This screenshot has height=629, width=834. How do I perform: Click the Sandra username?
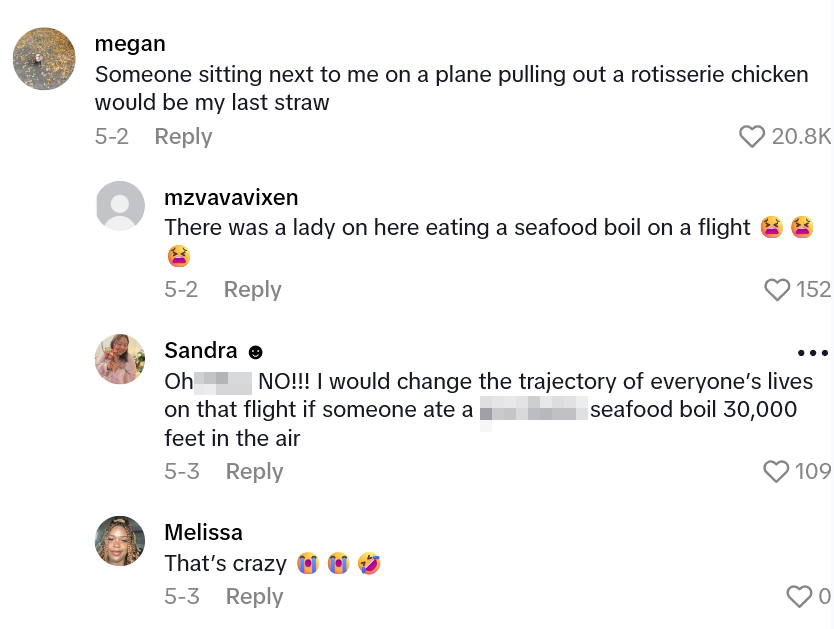tap(201, 350)
